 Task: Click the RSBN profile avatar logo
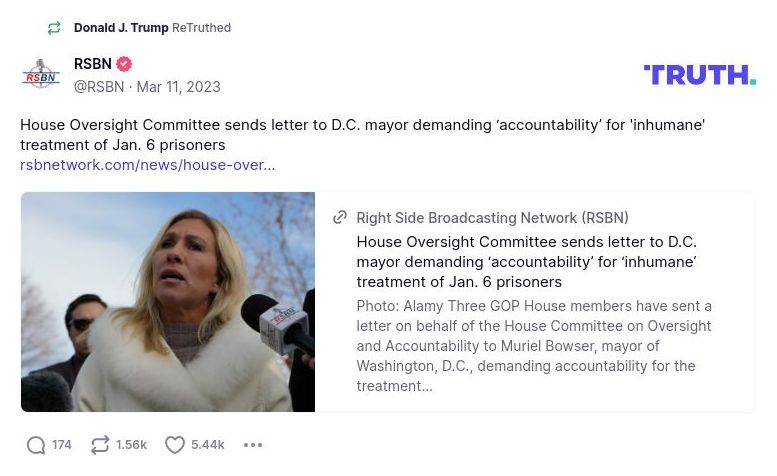pos(41,75)
